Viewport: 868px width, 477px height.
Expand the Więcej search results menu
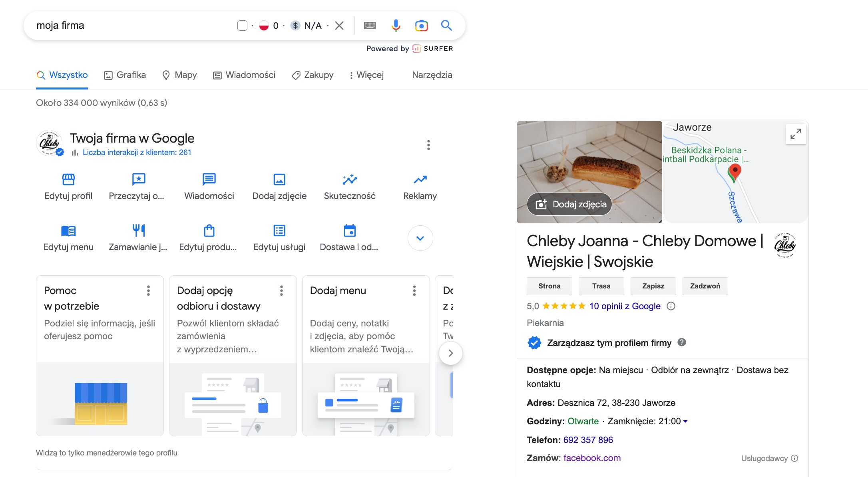coord(367,75)
